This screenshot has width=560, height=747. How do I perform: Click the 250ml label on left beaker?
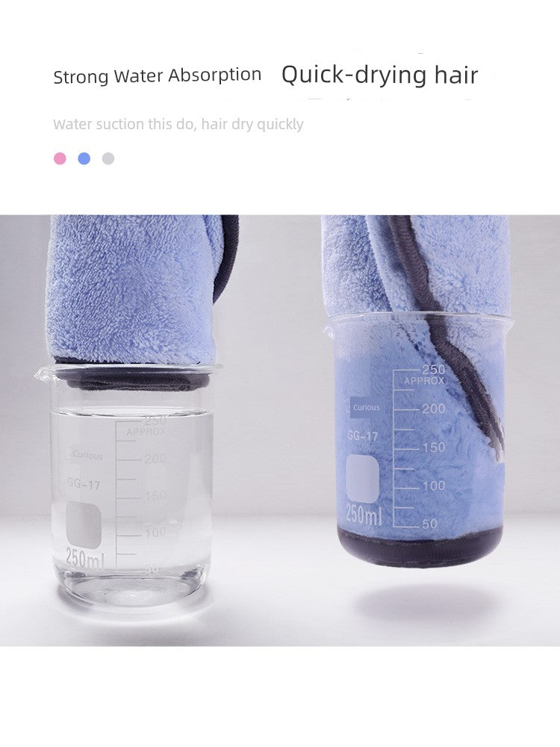click(x=84, y=558)
